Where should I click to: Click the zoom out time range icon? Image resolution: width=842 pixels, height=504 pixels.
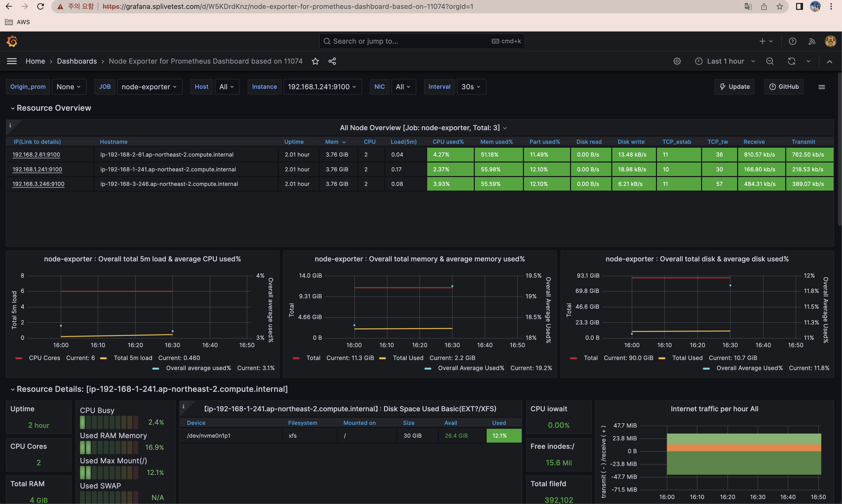point(770,61)
